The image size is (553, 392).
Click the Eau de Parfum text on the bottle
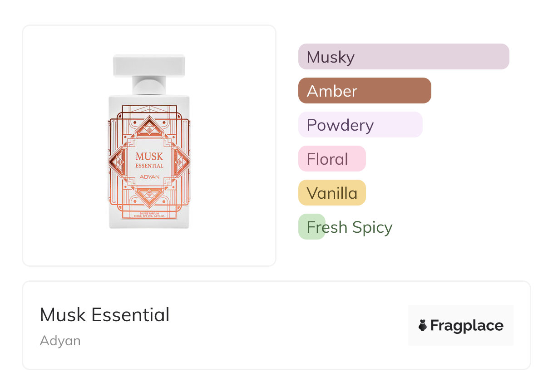click(149, 212)
